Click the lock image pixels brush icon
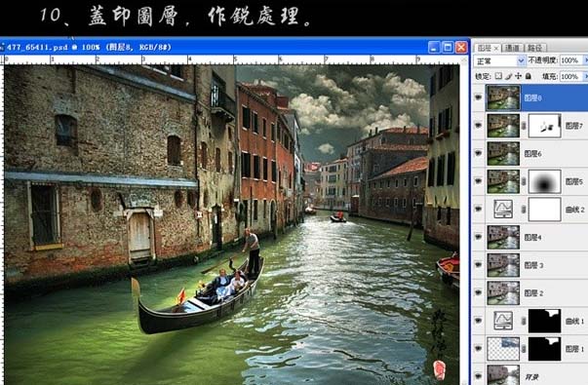The image size is (588, 385). (508, 76)
